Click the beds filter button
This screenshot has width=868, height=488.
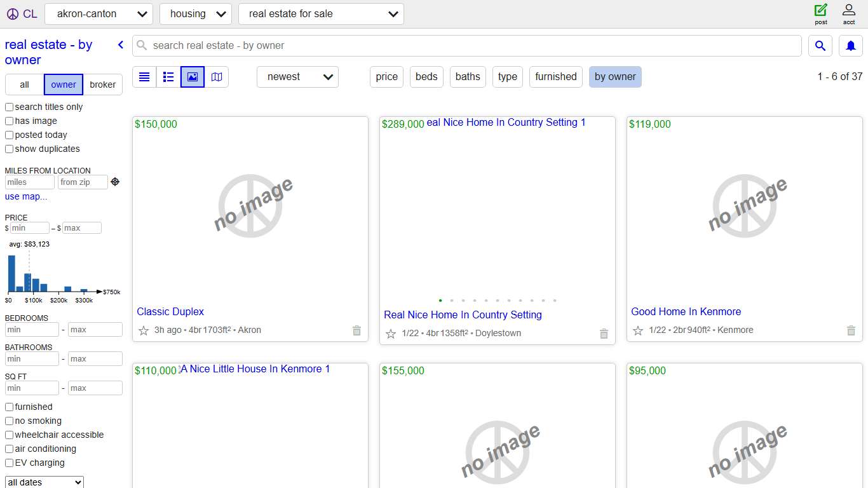(x=426, y=77)
